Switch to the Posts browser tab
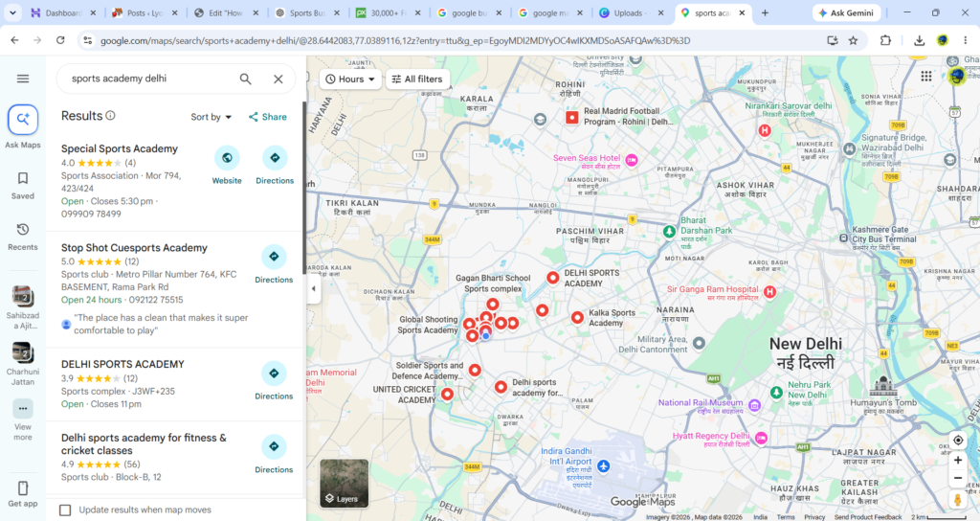The image size is (980, 521). point(145,12)
